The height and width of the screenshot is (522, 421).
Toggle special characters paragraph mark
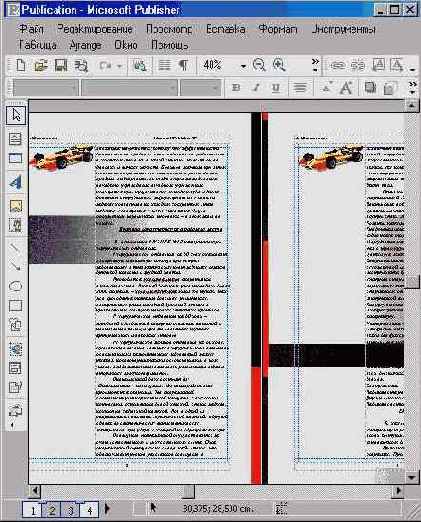[x=184, y=65]
